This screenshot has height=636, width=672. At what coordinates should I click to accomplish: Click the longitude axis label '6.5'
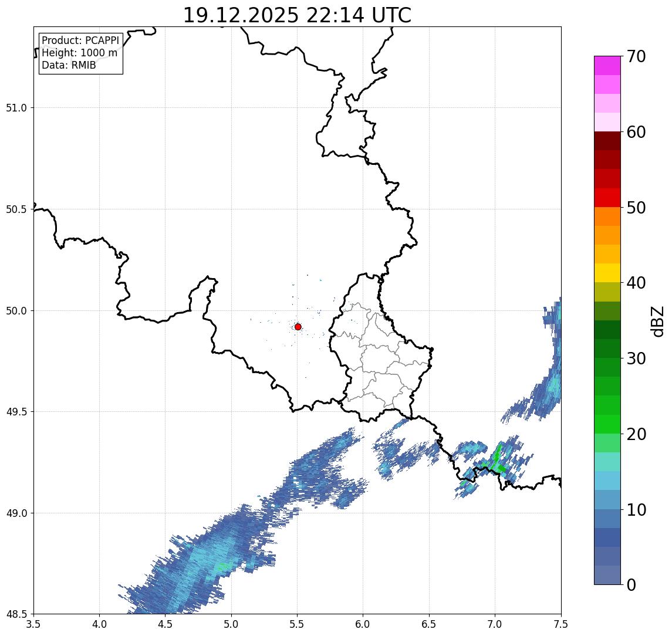[x=429, y=624]
